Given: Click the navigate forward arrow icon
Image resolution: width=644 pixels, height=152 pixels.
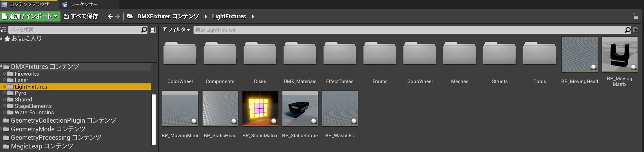Looking at the screenshot, I should coord(118,16).
